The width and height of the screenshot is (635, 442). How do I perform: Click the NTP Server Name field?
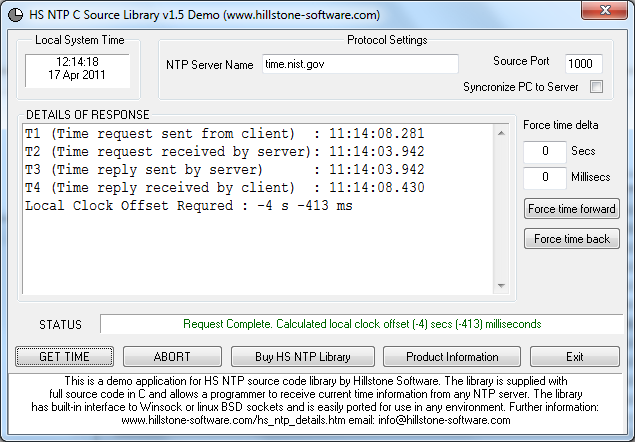point(360,64)
